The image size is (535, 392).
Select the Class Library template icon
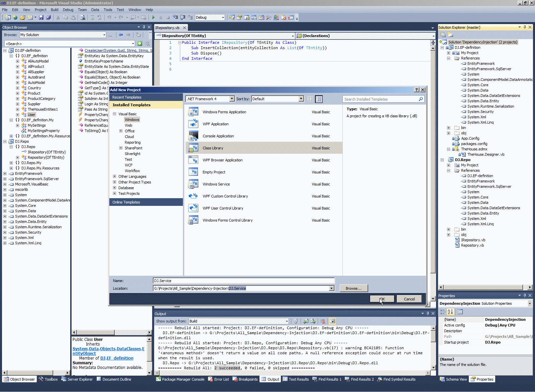[x=193, y=148]
